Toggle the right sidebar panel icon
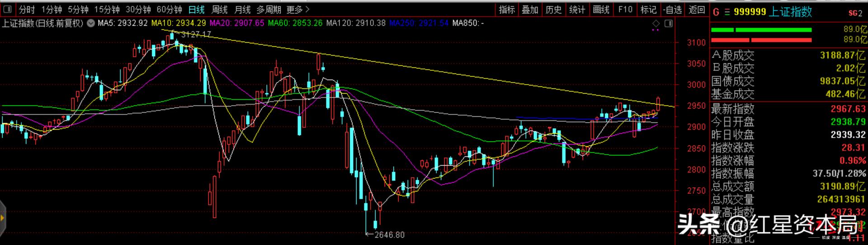This screenshot has height=245, width=868. point(669,23)
